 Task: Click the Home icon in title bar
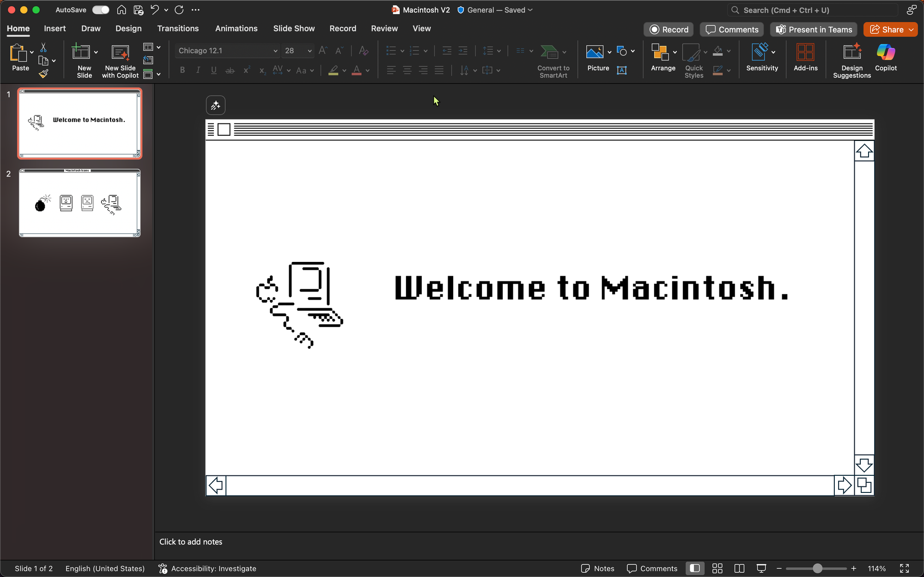[x=122, y=10]
